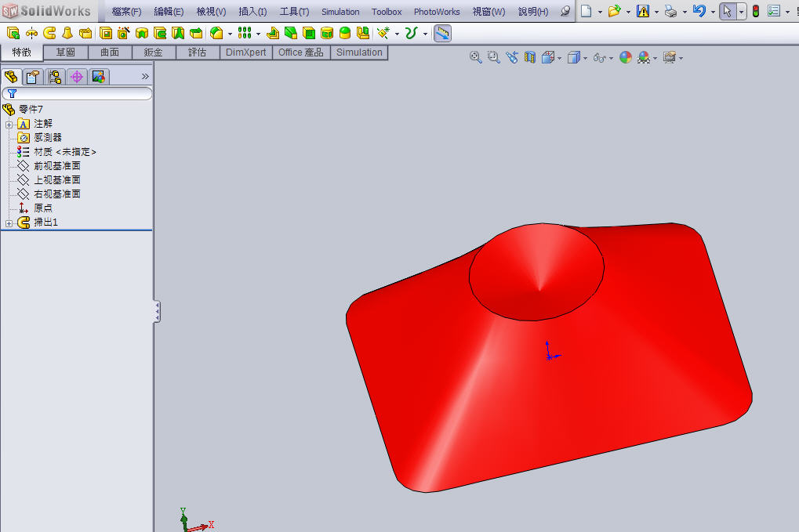Click the Rebuild traffic light icon

tap(756, 11)
